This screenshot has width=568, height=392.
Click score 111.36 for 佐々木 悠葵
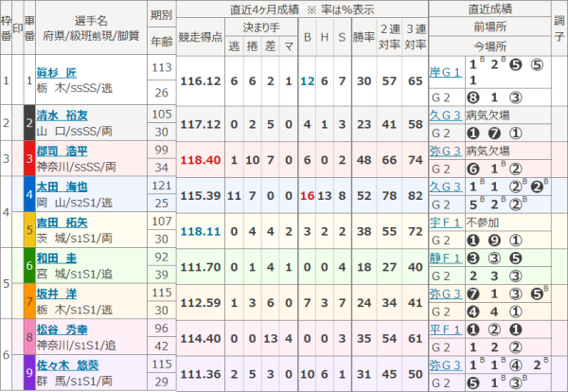tap(201, 374)
